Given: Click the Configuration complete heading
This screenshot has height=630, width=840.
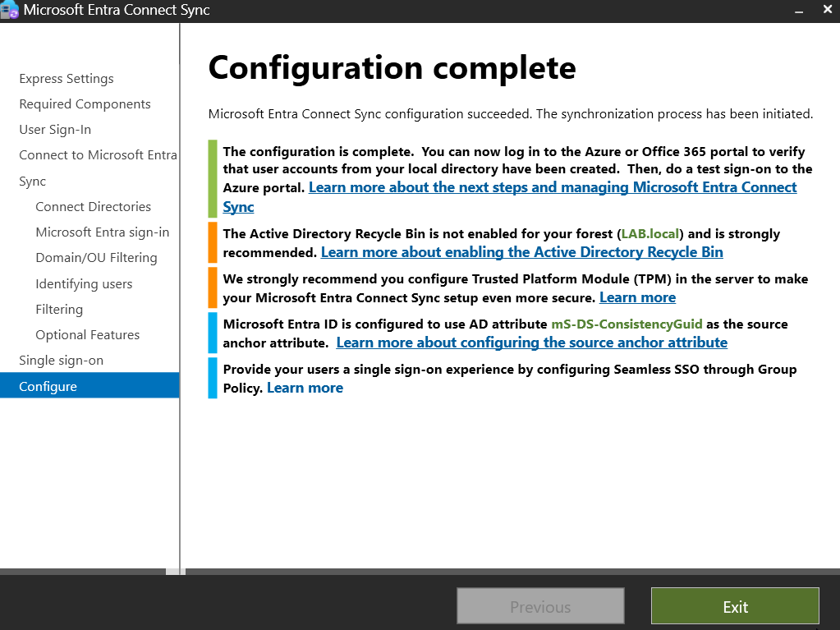Looking at the screenshot, I should coord(392,68).
